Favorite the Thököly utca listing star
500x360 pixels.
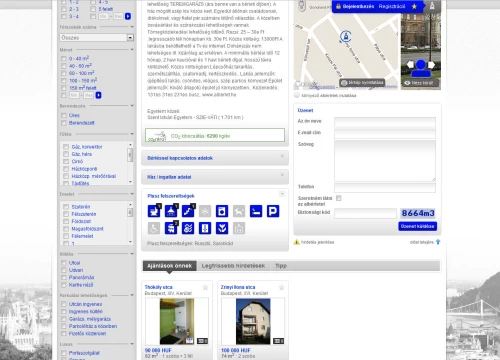tap(205, 287)
